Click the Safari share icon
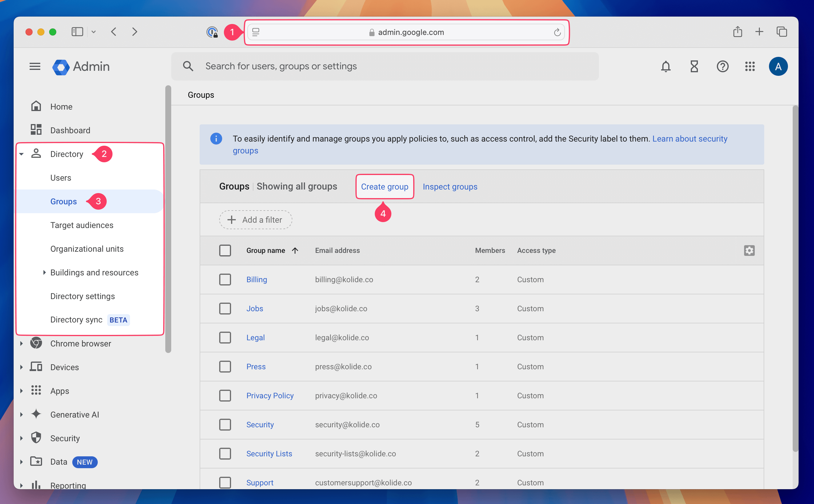814x504 pixels. [737, 32]
